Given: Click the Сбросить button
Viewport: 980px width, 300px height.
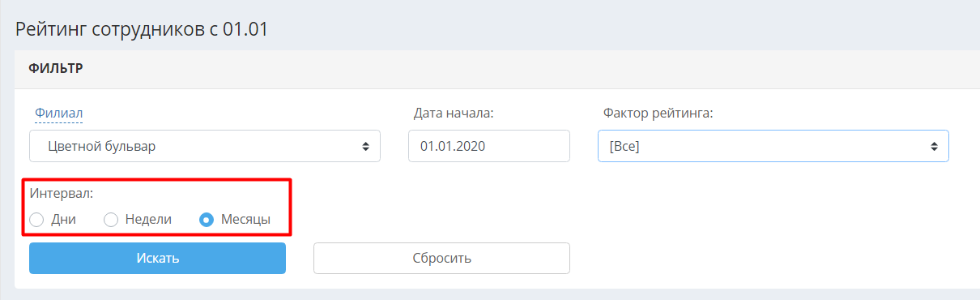Looking at the screenshot, I should click(x=441, y=259).
